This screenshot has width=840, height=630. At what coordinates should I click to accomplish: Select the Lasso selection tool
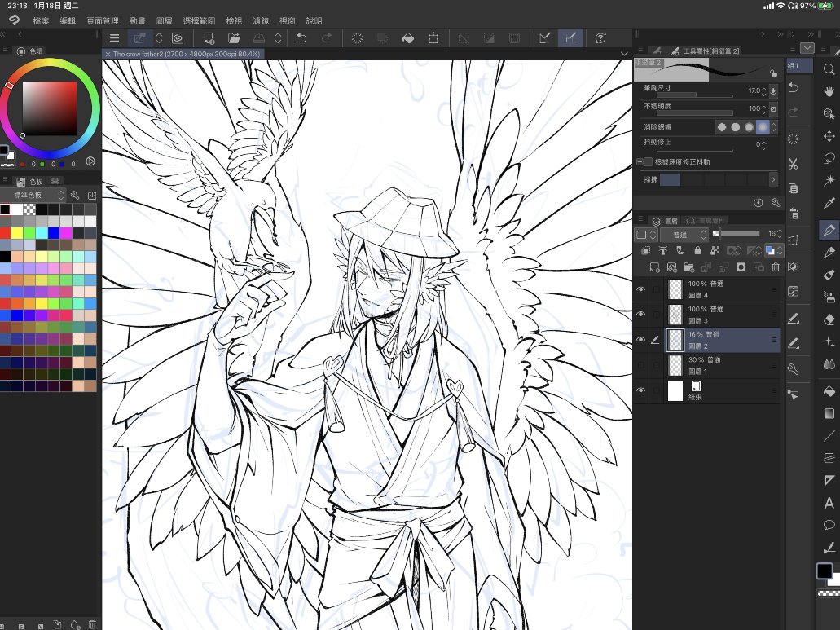click(x=829, y=159)
